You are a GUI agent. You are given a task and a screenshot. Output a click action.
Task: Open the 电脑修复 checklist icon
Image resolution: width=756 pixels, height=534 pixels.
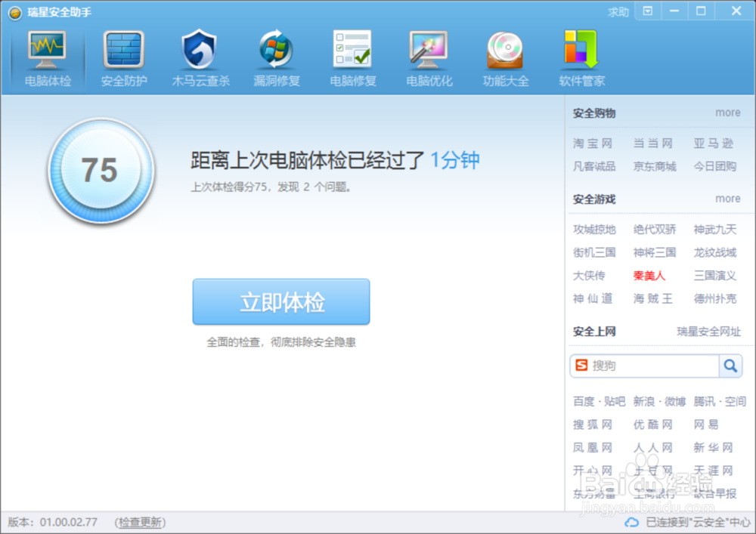pos(353,50)
